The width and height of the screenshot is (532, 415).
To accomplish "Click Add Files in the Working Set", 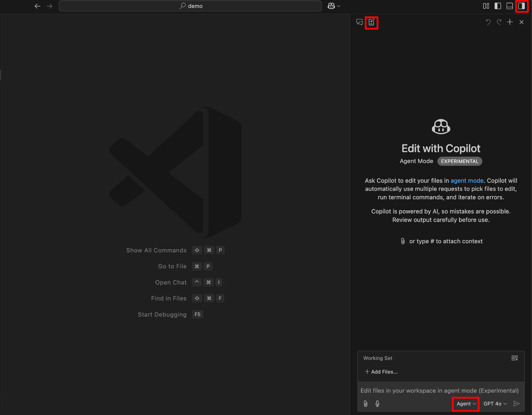I will (x=381, y=372).
